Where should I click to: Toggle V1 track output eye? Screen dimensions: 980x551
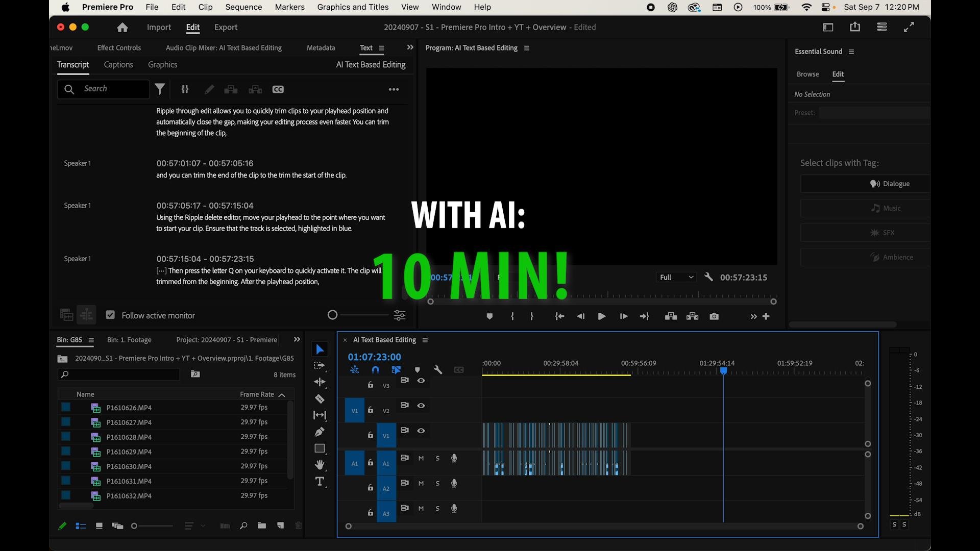421,431
